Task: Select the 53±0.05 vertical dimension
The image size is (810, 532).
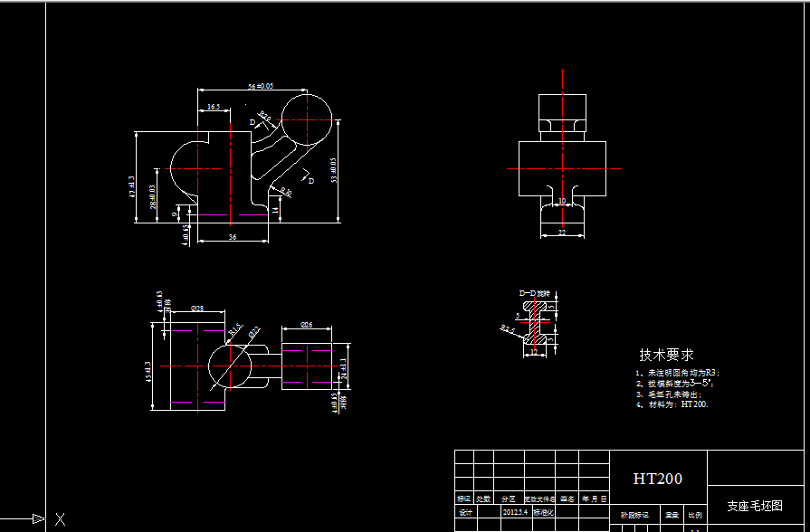Action: [334, 170]
